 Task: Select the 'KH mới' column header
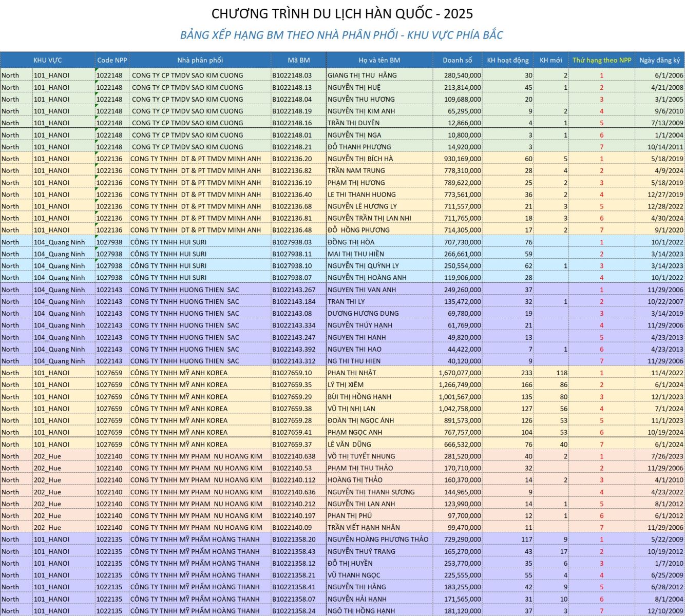pos(551,60)
